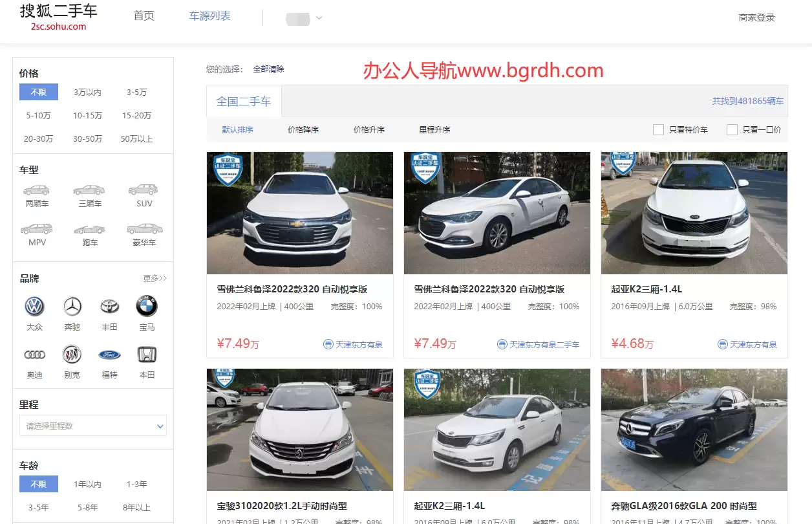Screen dimensions: 812x524
Task: Open the 里程 mileage dropdown
Action: (92, 426)
